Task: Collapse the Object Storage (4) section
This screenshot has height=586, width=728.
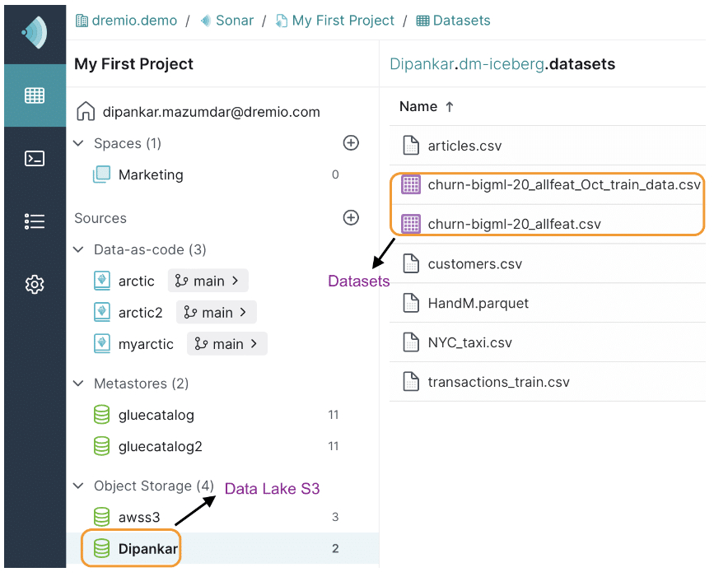Action: pos(78,486)
